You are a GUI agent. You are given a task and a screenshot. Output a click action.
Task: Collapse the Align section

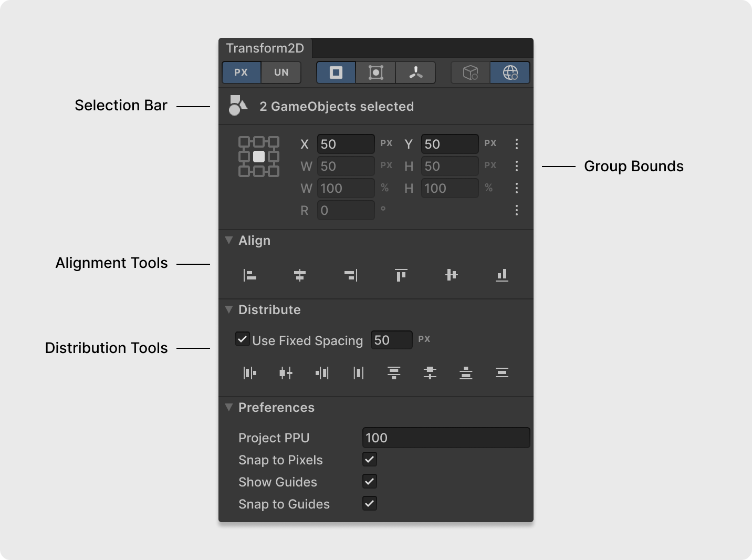click(229, 240)
